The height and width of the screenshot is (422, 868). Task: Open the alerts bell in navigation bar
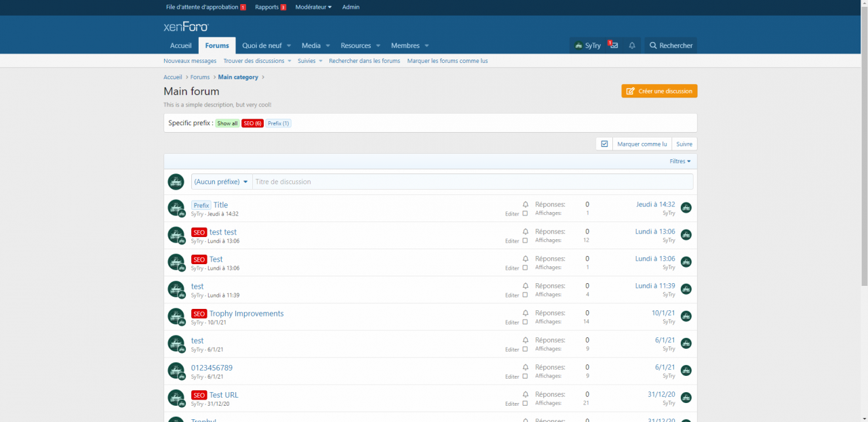click(x=632, y=45)
